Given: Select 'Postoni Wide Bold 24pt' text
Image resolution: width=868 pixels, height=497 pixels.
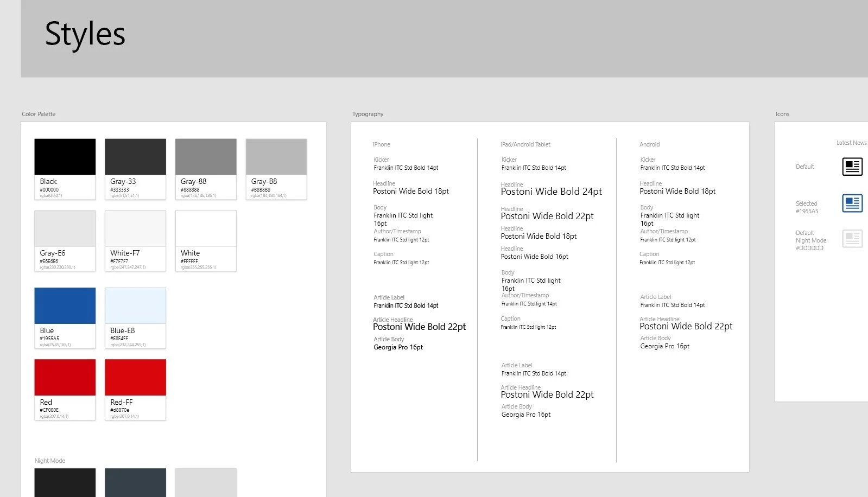Looking at the screenshot, I should (x=552, y=192).
